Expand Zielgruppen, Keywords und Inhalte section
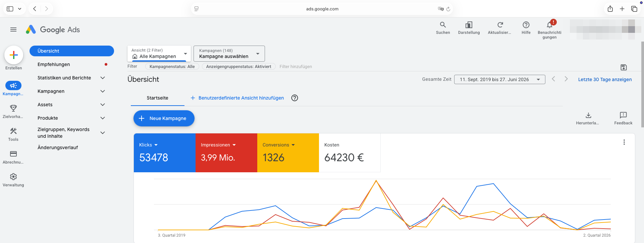The height and width of the screenshot is (243, 644). pos(103,133)
